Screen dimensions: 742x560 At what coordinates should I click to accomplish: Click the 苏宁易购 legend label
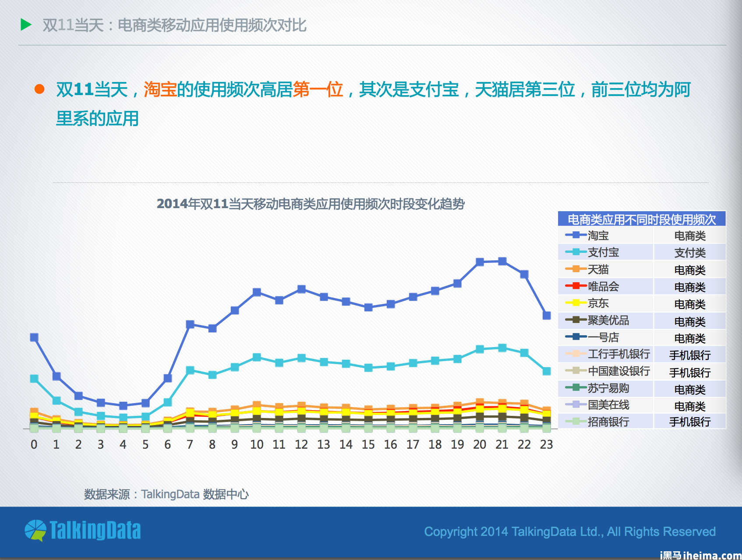(x=608, y=388)
